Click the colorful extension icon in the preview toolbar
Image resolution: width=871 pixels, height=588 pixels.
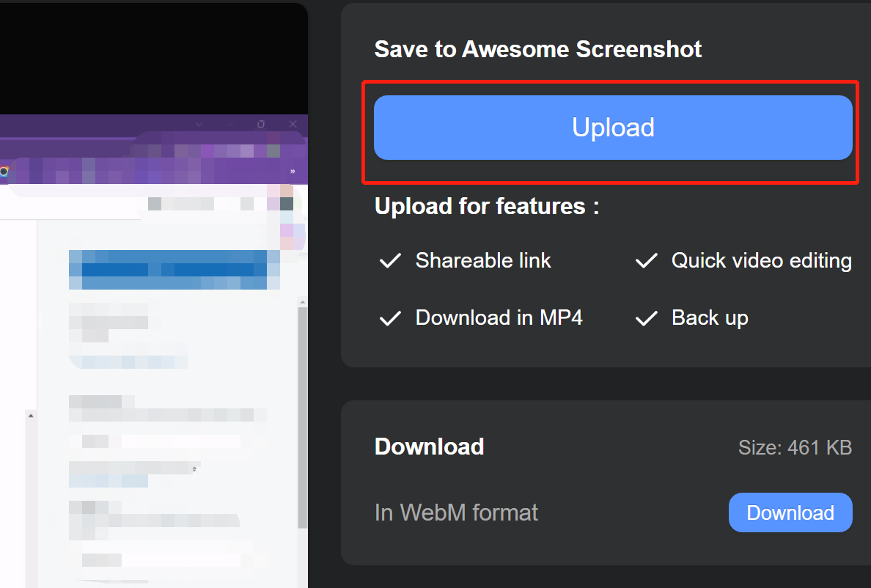pos(4,171)
